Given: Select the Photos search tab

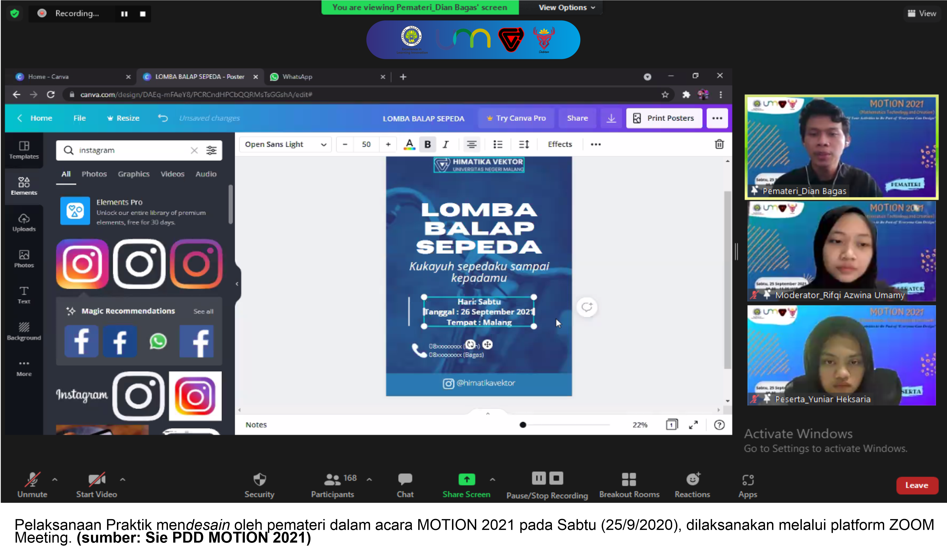Looking at the screenshot, I should pos(94,174).
